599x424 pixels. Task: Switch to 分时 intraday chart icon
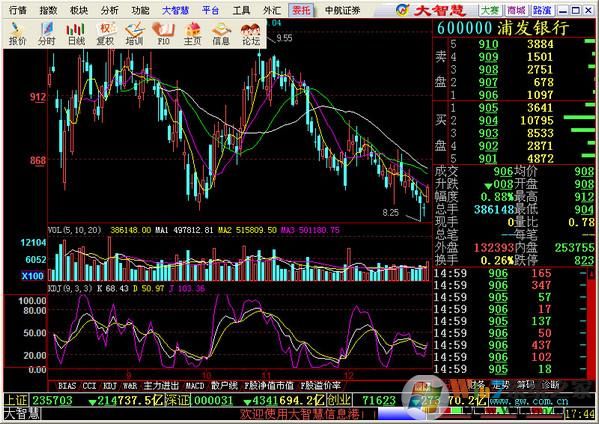coord(47,34)
